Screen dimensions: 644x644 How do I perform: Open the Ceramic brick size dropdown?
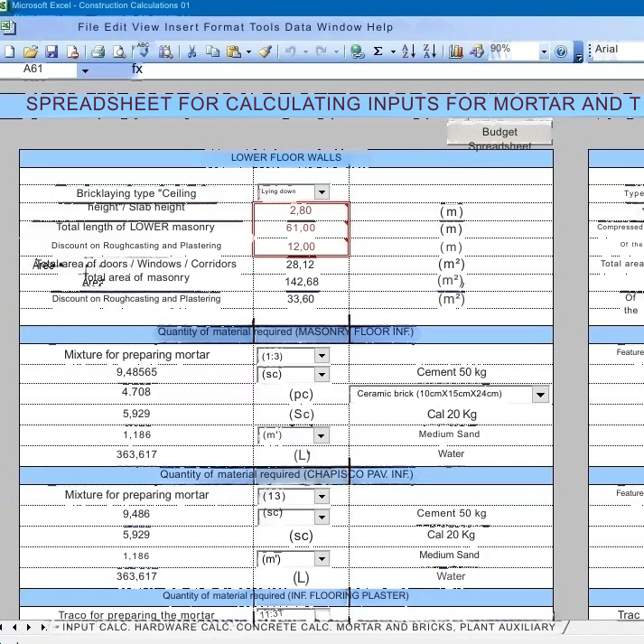tap(540, 394)
